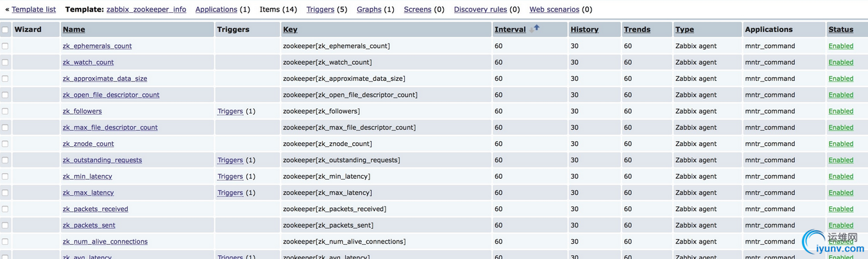Screen dimensions: 868x259
Task: Open the Screens tab
Action: click(418, 10)
